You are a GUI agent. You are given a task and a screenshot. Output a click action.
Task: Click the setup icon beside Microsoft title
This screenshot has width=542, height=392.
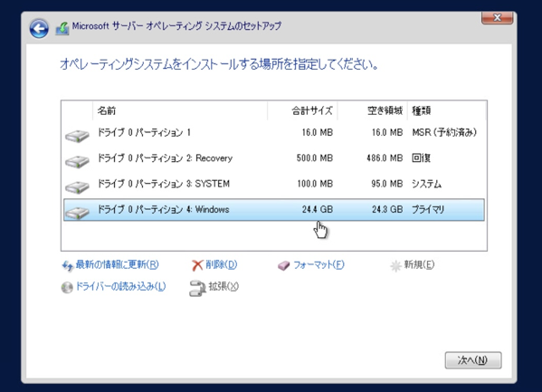(62, 28)
